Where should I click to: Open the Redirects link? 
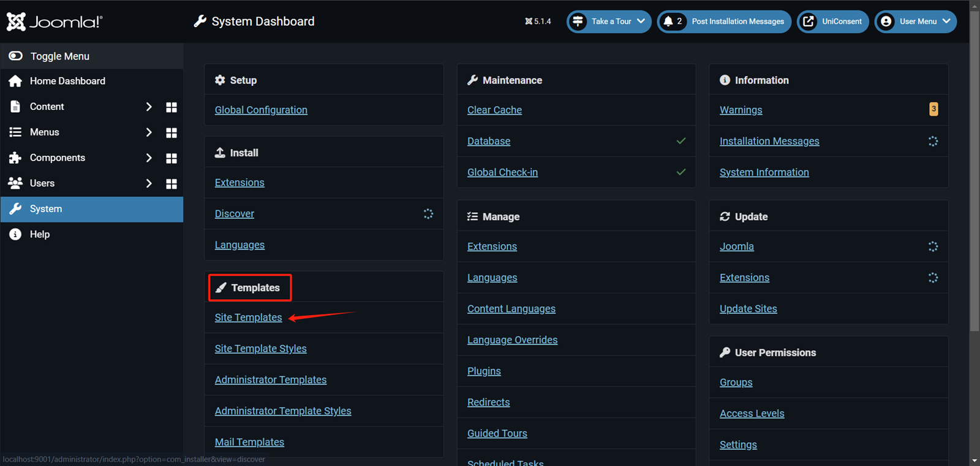pyautogui.click(x=488, y=403)
